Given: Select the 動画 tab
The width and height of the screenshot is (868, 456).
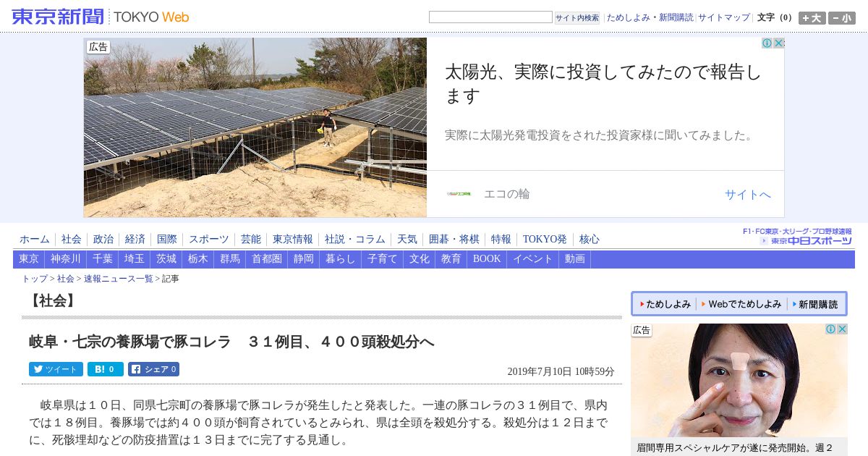Looking at the screenshot, I should click(575, 259).
